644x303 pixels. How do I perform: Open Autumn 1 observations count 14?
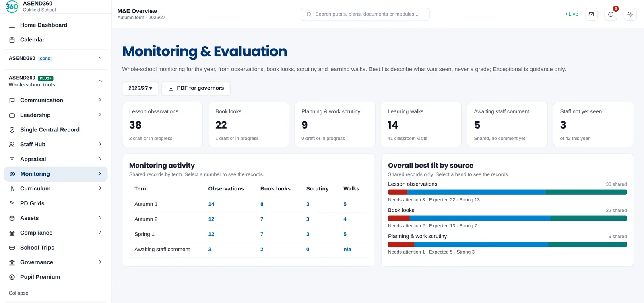211,204
